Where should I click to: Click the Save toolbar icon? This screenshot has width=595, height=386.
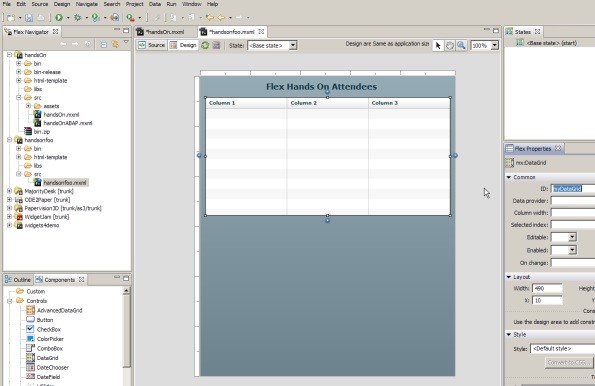(x=29, y=17)
